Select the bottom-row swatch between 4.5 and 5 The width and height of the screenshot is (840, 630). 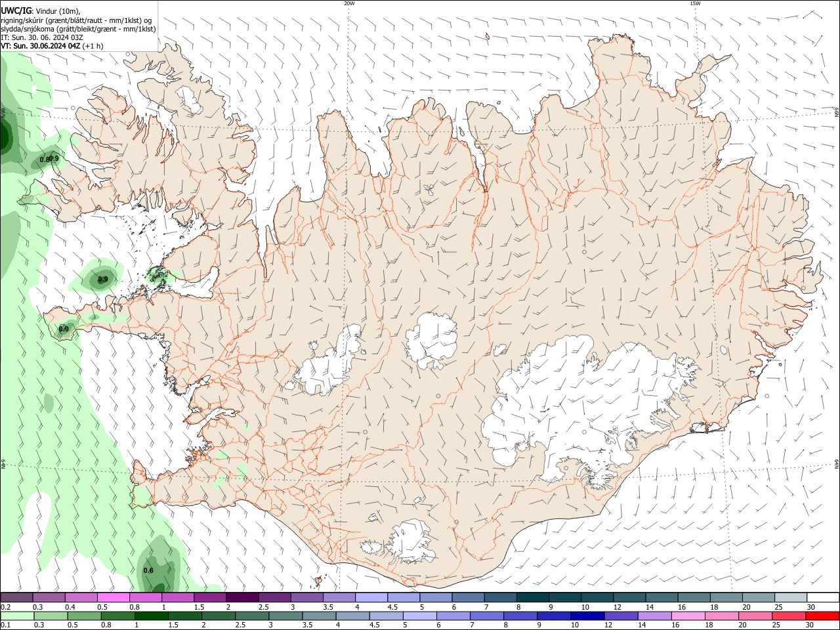(x=385, y=616)
